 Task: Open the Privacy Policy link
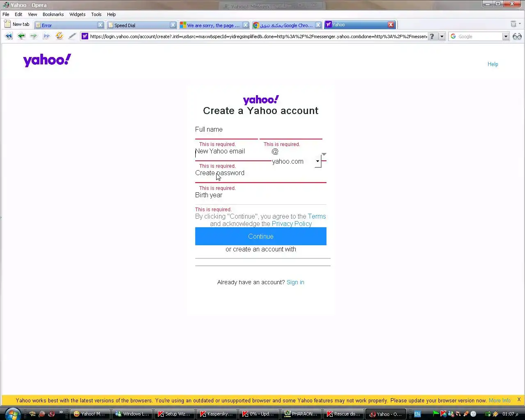click(292, 224)
